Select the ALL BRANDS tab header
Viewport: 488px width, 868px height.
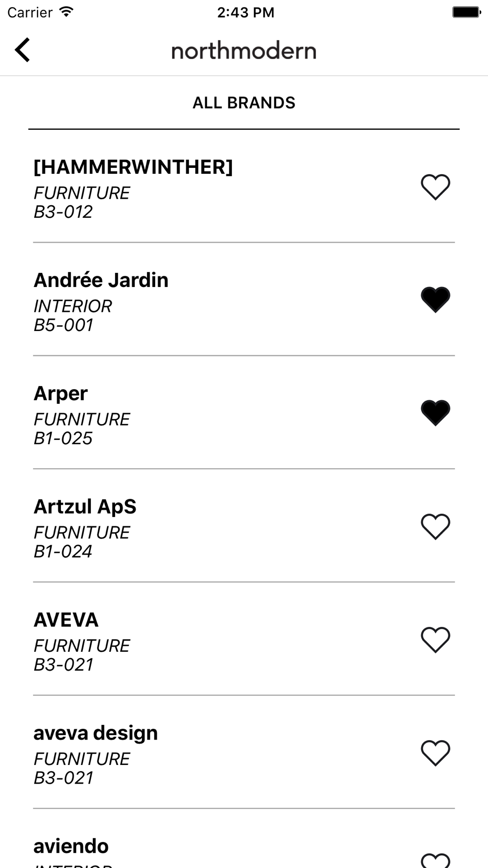[x=244, y=103]
